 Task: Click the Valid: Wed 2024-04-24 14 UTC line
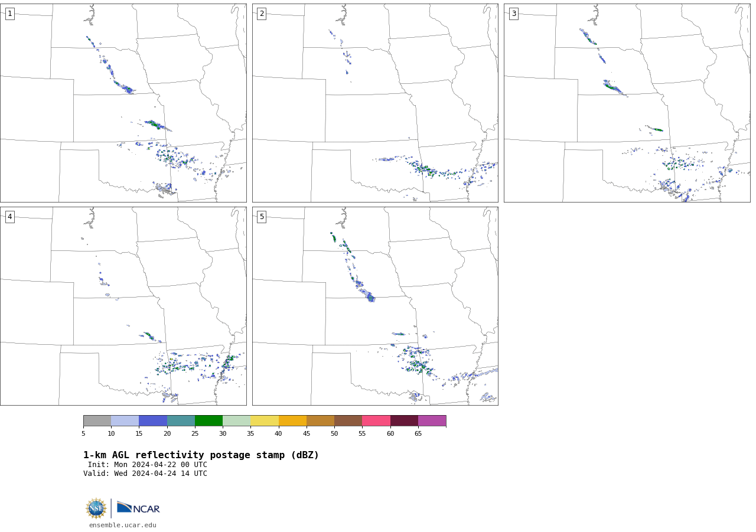(x=145, y=474)
